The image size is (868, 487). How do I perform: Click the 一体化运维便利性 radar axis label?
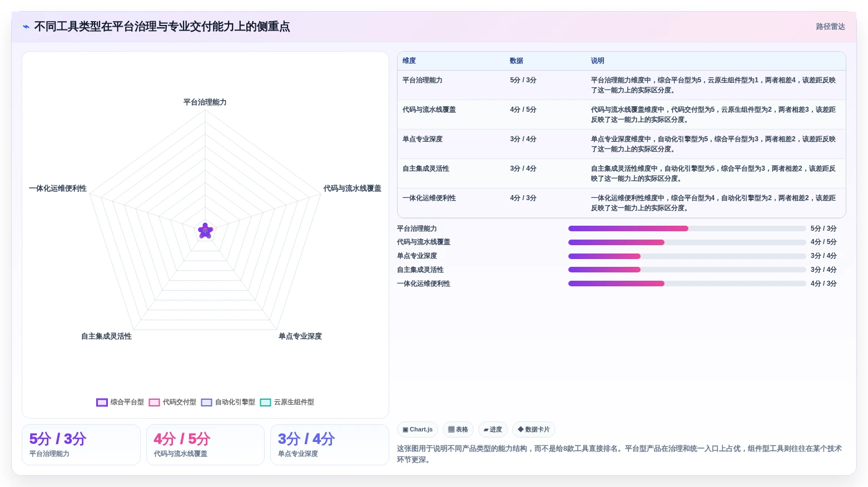coord(58,188)
